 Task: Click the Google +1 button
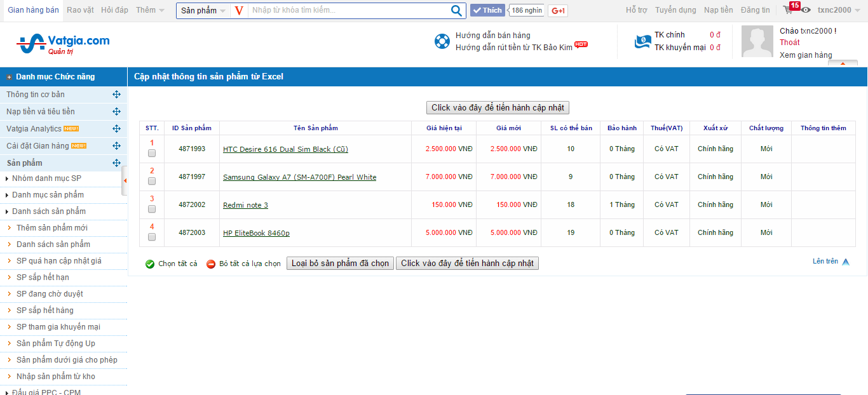click(559, 10)
